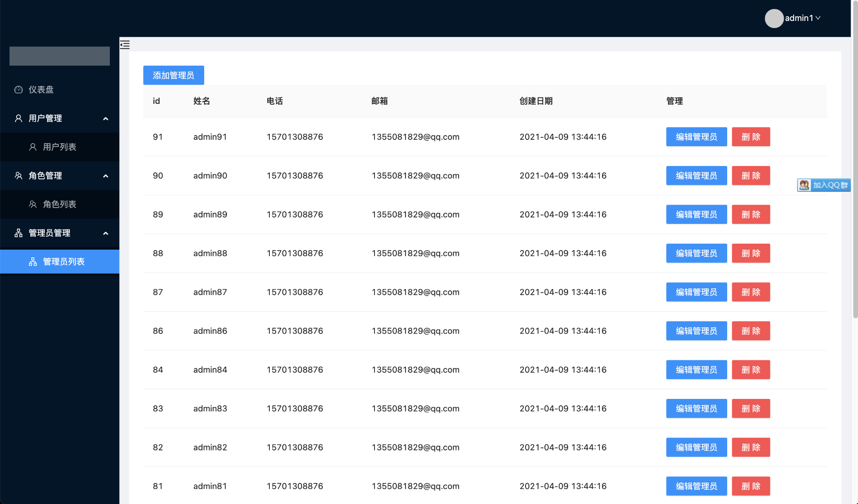
Task: Click 编辑管理员 for admin82
Action: click(x=696, y=447)
